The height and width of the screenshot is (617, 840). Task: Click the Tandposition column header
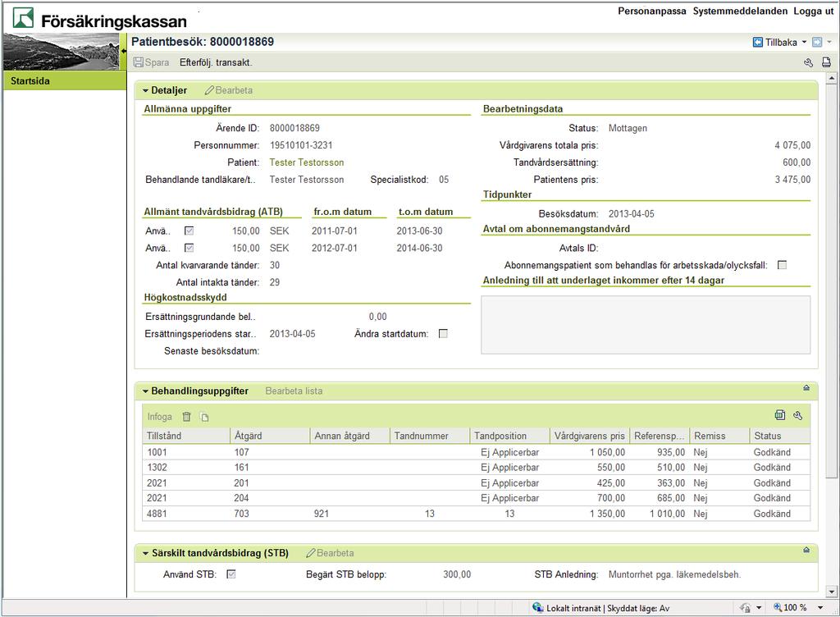[x=510, y=436]
